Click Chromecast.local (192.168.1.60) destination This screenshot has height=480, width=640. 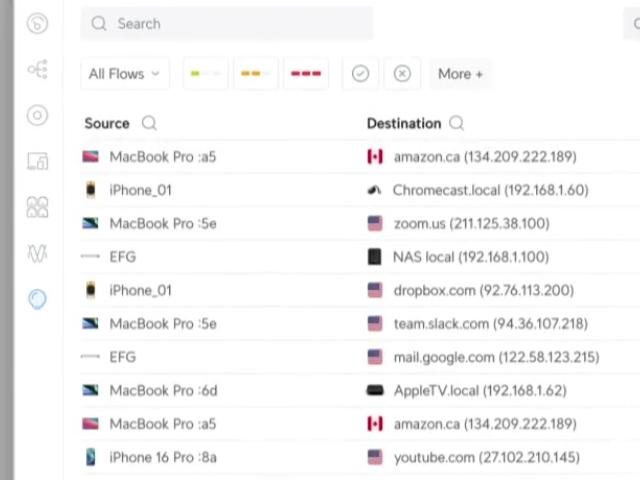click(x=491, y=190)
